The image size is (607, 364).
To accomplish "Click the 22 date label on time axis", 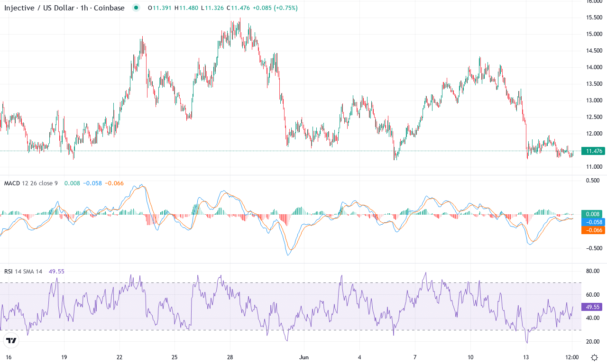I will click(120, 357).
